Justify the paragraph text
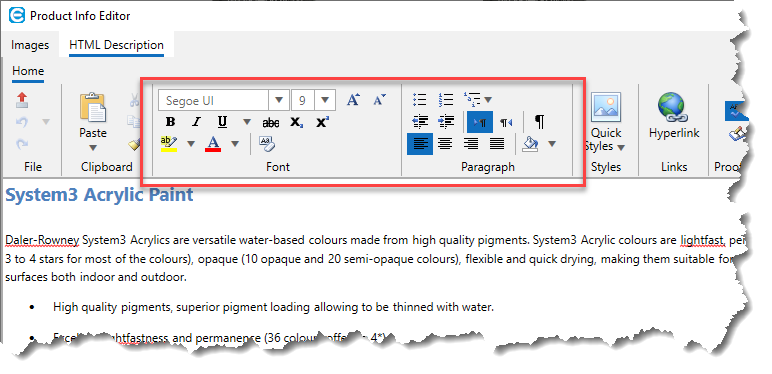The height and width of the screenshot is (374, 772). (497, 144)
